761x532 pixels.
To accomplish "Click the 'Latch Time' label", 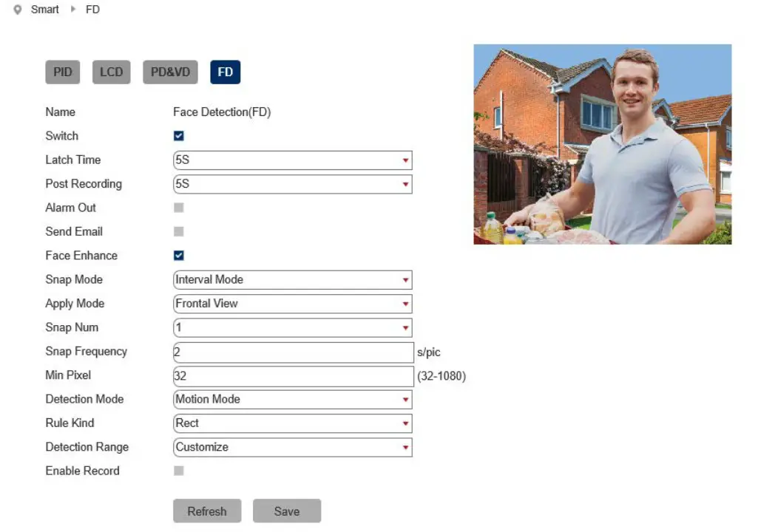I will point(73,160).
